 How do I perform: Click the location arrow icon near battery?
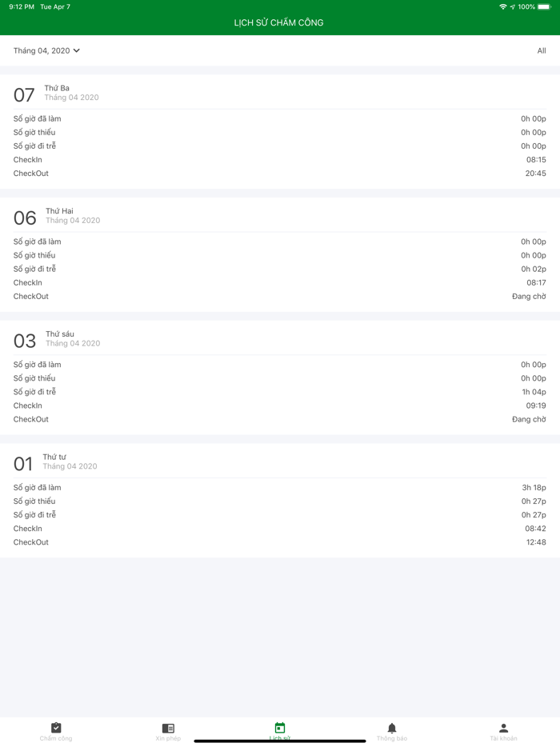tap(513, 6)
